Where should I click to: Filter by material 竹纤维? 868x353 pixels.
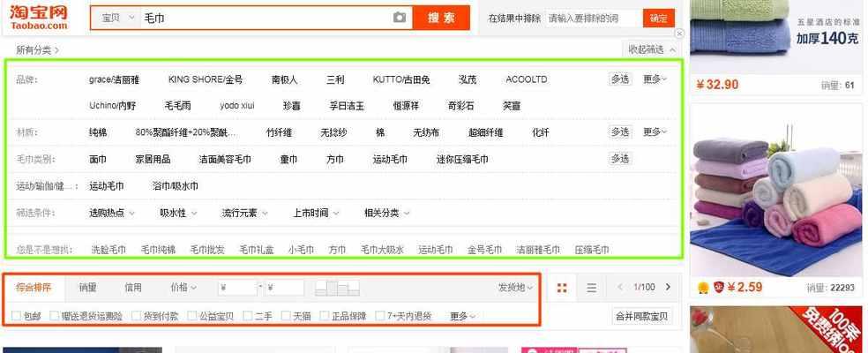click(x=279, y=132)
